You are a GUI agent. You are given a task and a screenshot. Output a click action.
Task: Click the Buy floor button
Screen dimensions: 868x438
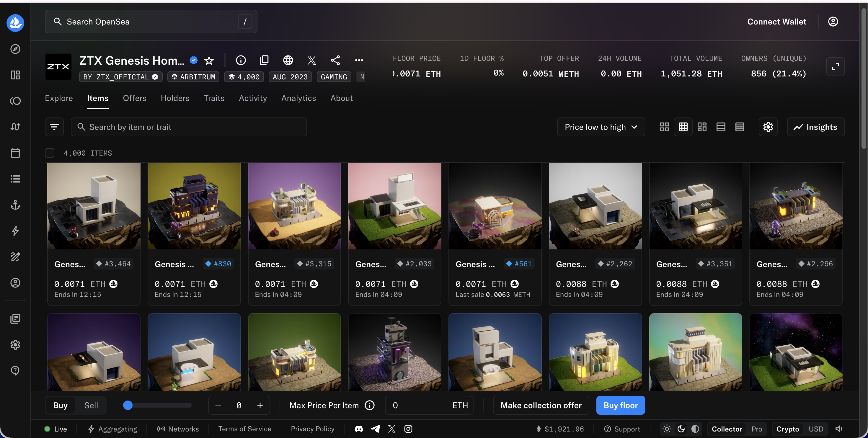[620, 405]
